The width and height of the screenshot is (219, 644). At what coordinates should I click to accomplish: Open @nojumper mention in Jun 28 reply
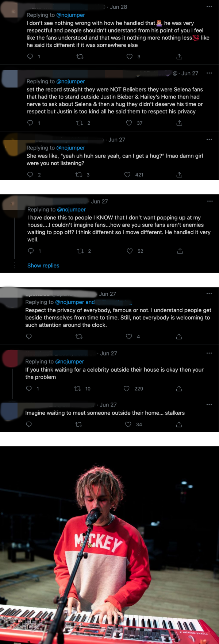[x=70, y=15]
